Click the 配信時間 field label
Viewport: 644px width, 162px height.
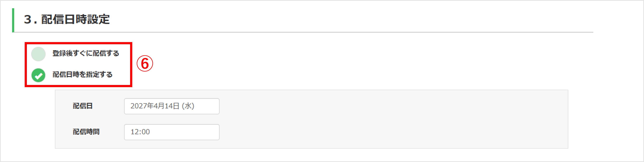click(86, 132)
